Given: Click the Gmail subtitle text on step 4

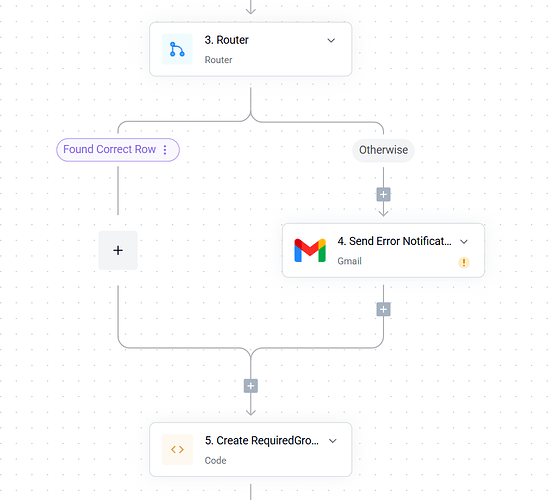Looking at the screenshot, I should [349, 261].
